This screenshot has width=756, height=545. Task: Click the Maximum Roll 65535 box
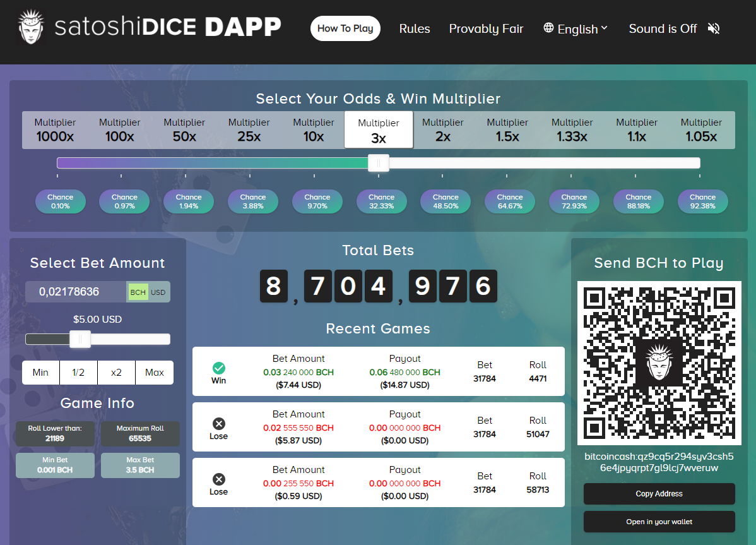coord(140,434)
